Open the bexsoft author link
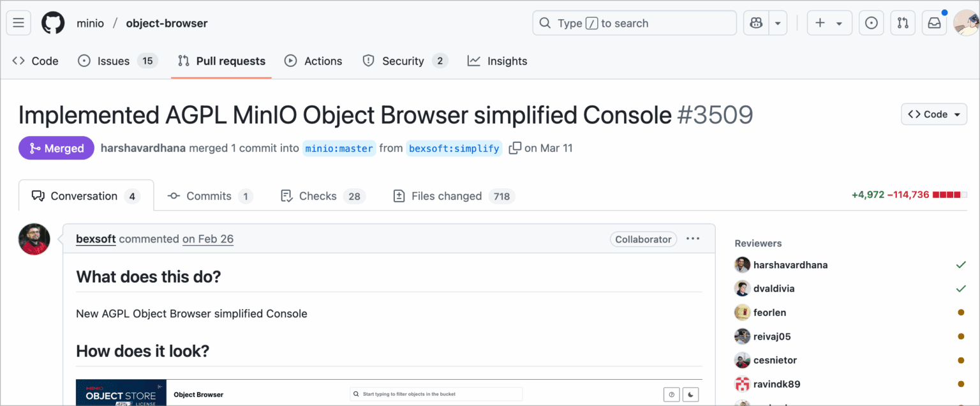 [x=96, y=239]
